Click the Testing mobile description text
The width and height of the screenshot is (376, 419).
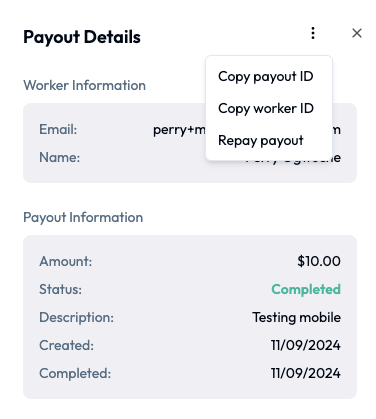(x=297, y=317)
